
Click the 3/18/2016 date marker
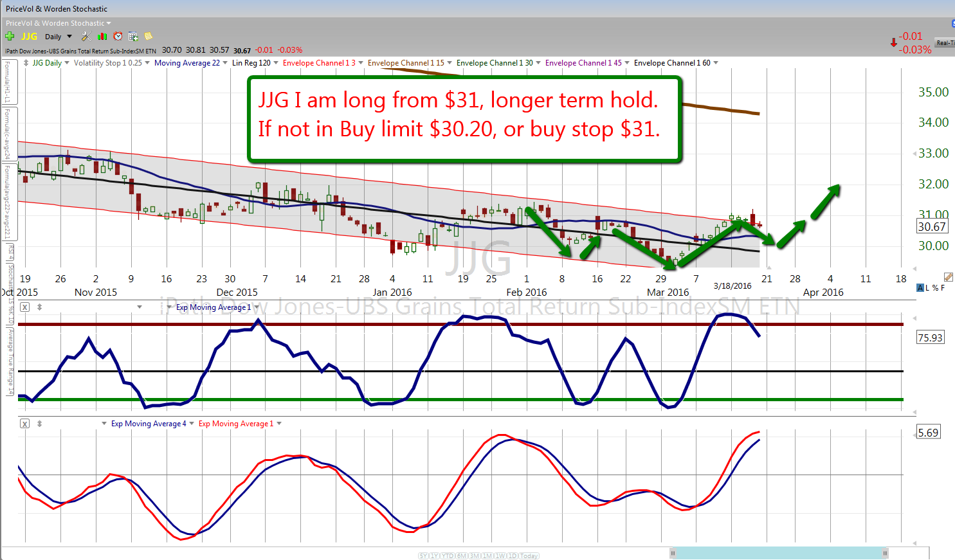[732, 286]
